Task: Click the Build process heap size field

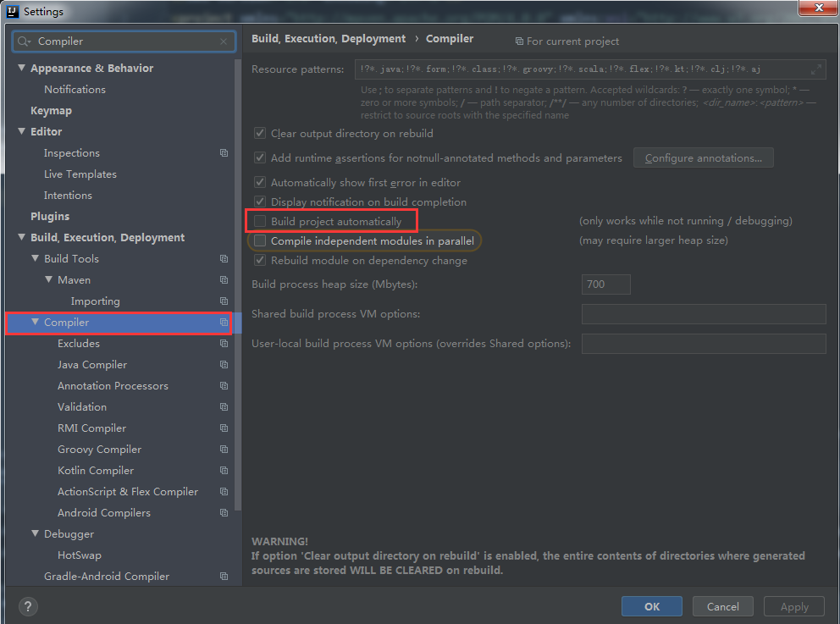Action: (606, 284)
